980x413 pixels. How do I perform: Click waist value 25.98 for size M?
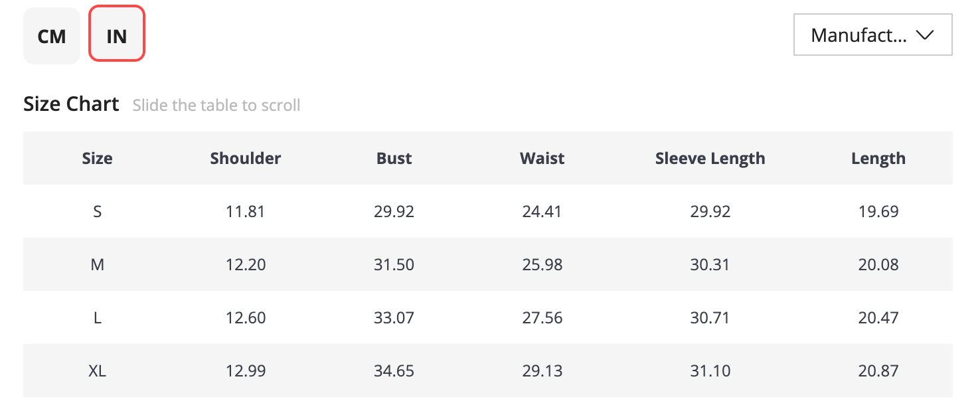pos(542,264)
